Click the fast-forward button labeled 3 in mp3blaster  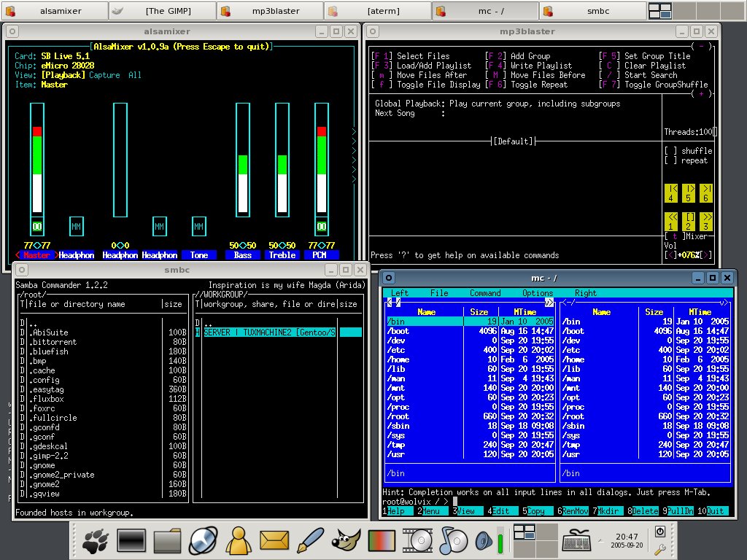click(x=706, y=222)
